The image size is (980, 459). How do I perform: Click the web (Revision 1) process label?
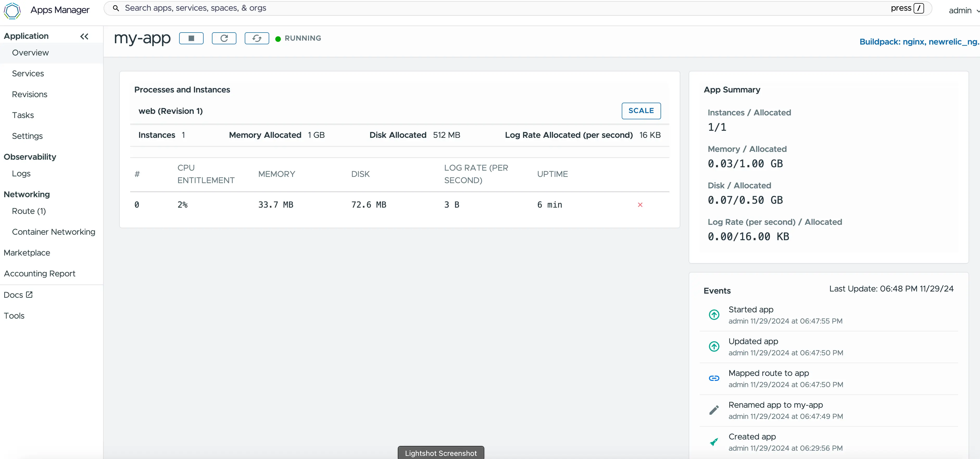171,111
